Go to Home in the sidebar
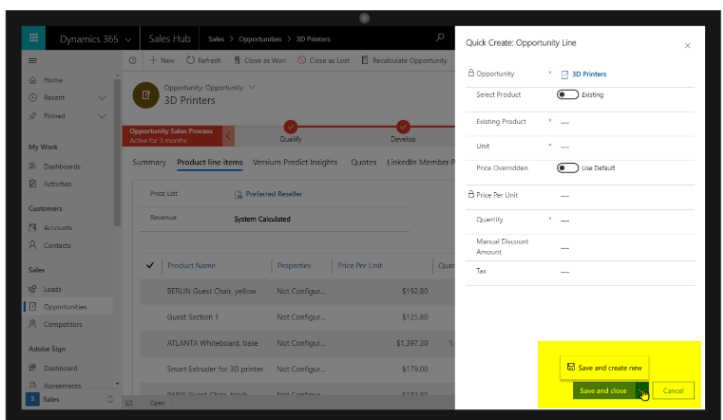Screen dimensions: 723x420 53,80
